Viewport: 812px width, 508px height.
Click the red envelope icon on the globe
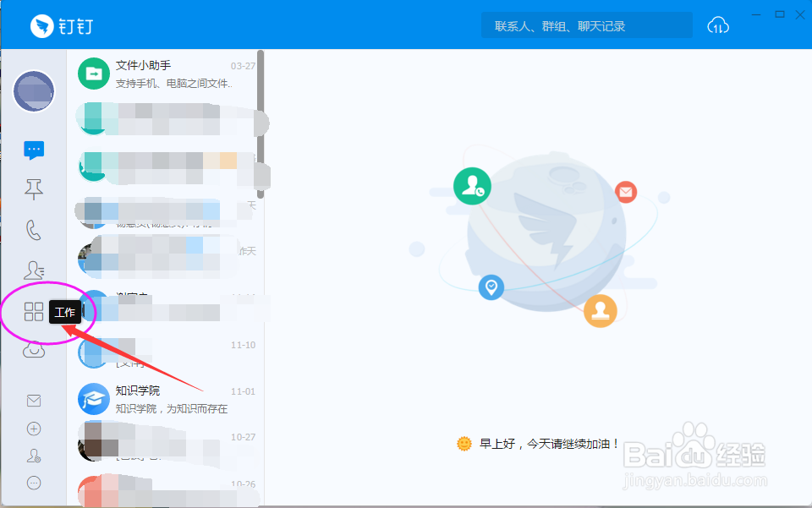coord(626,192)
